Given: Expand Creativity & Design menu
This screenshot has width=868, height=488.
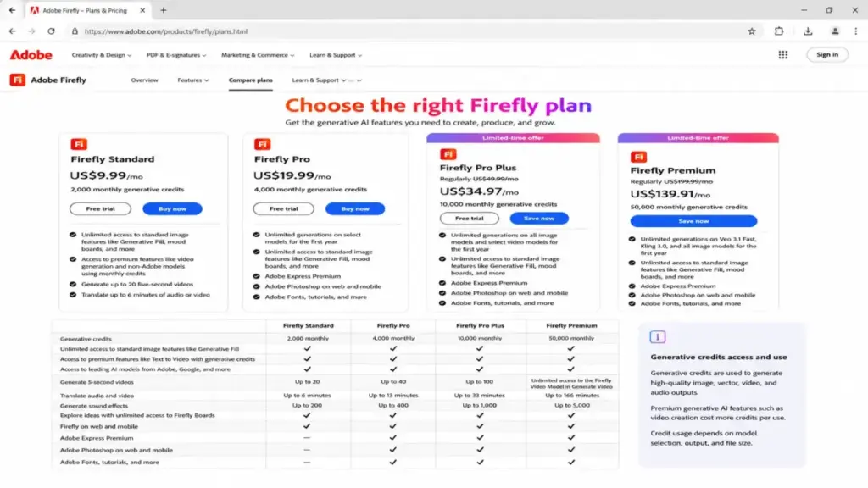Looking at the screenshot, I should tap(102, 55).
